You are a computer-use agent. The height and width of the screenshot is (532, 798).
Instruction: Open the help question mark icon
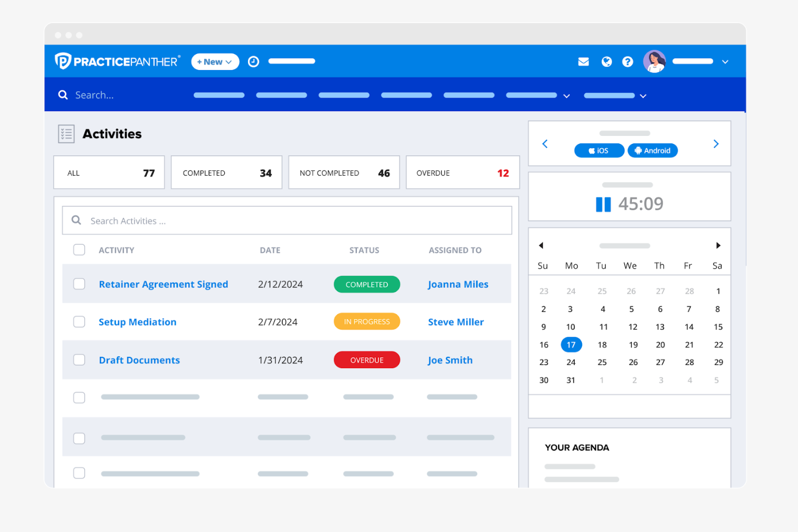tap(627, 61)
